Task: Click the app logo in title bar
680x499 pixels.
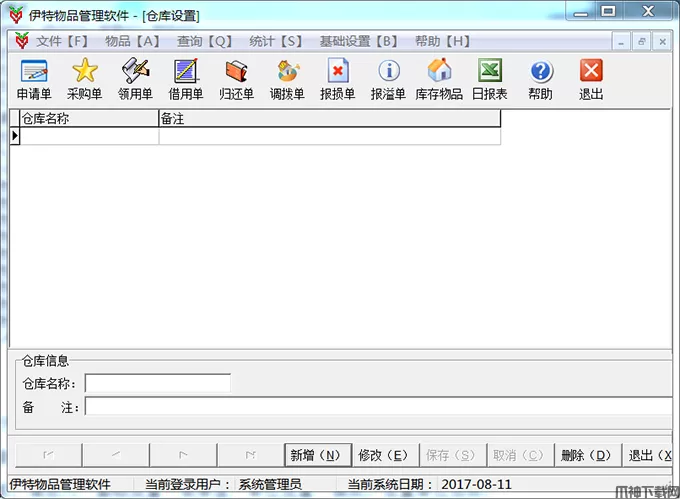Action: coord(16,15)
